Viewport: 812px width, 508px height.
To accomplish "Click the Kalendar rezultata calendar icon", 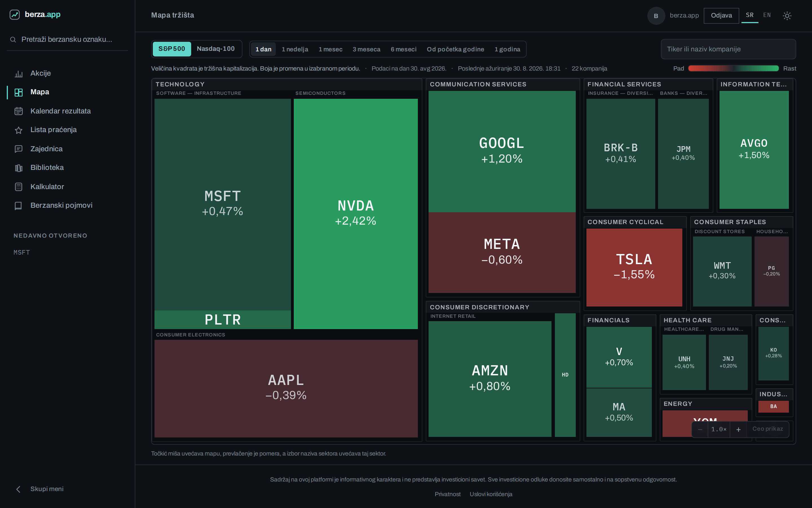I will tap(19, 111).
